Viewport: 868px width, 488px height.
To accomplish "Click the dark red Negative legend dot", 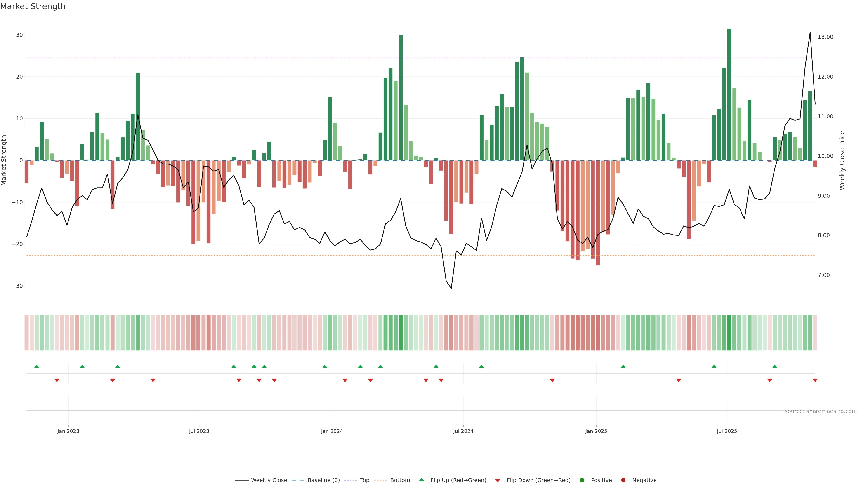I will [x=623, y=480].
